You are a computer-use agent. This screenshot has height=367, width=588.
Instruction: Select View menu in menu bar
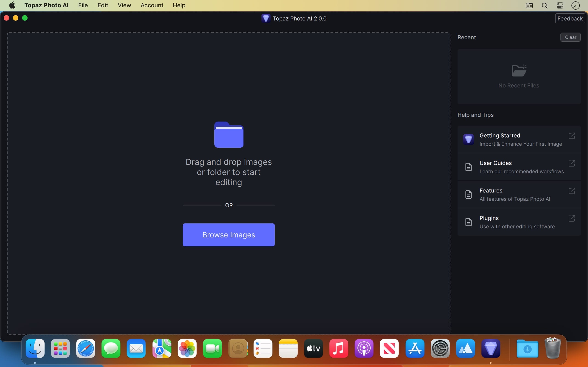click(124, 5)
